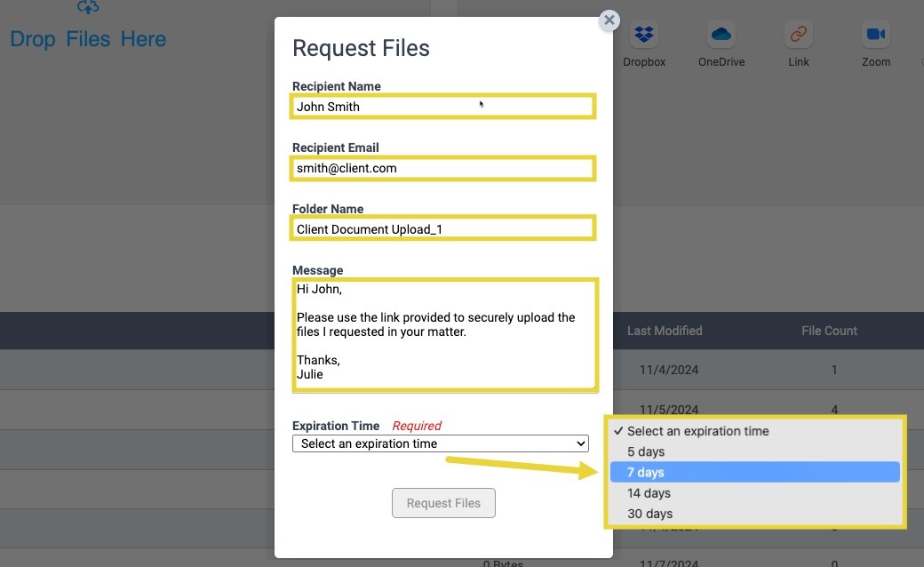The height and width of the screenshot is (567, 924).
Task: Choose 30 days expiration option
Action: 649,514
